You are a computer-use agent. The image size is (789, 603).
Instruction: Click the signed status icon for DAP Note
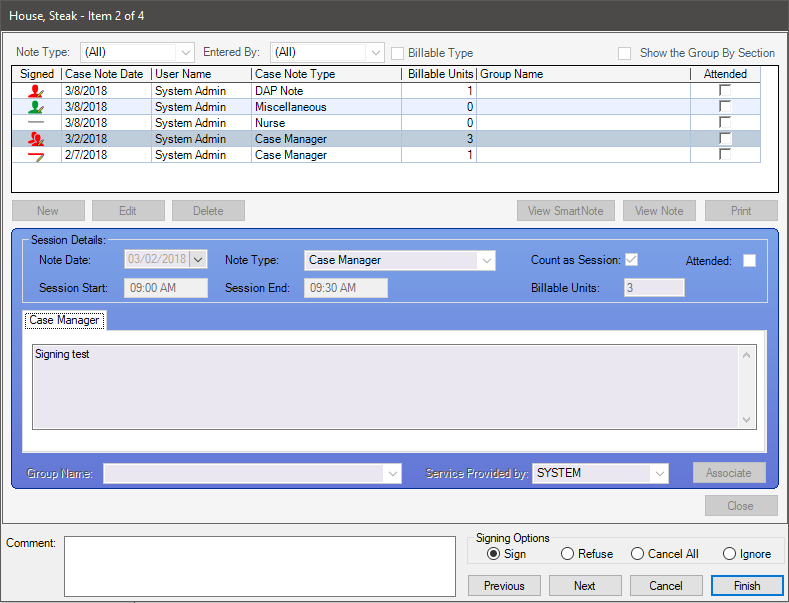[x=36, y=91]
